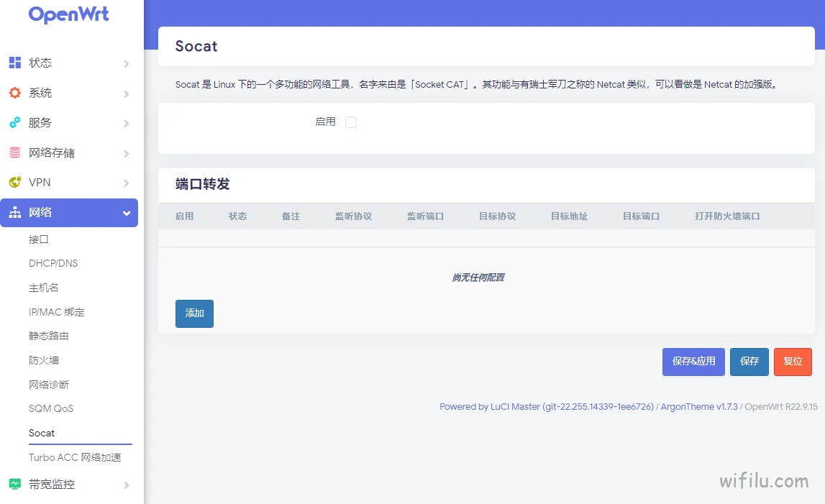The width and height of the screenshot is (825, 504).
Task: Expand the 带宽监控 menu chevron
Action: [x=127, y=485]
